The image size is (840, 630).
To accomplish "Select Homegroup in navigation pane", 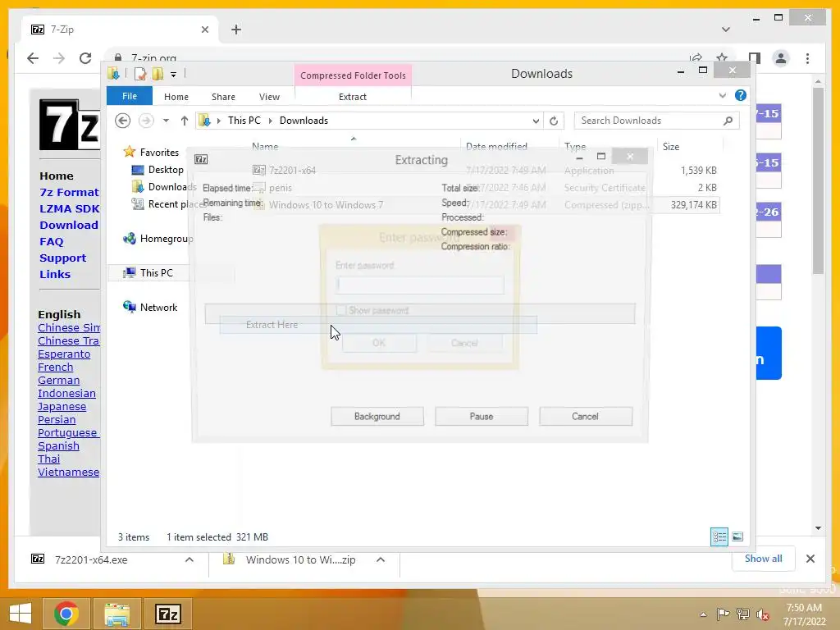I will click(x=166, y=239).
